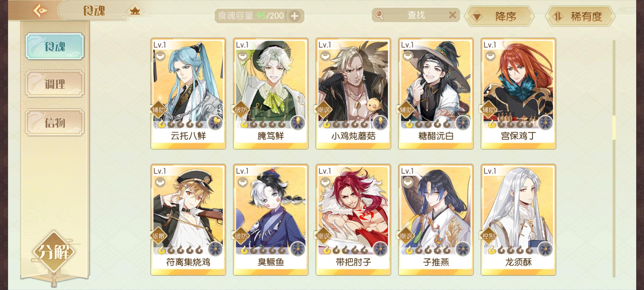Switch to the 信物 tab

pyautogui.click(x=55, y=122)
